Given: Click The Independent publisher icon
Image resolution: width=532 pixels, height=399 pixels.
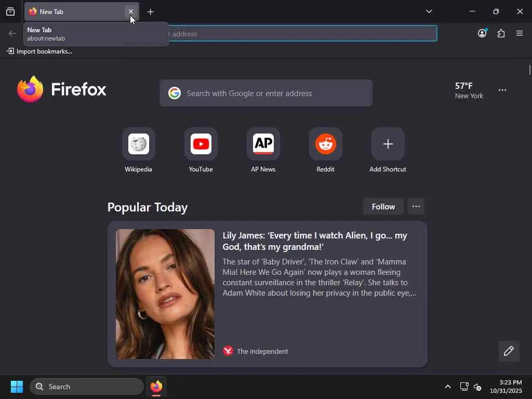Looking at the screenshot, I should [228, 351].
